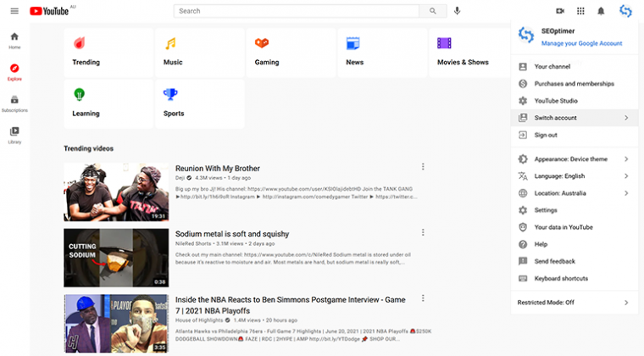Open Your data in YouTube
644x356 pixels.
click(575, 227)
